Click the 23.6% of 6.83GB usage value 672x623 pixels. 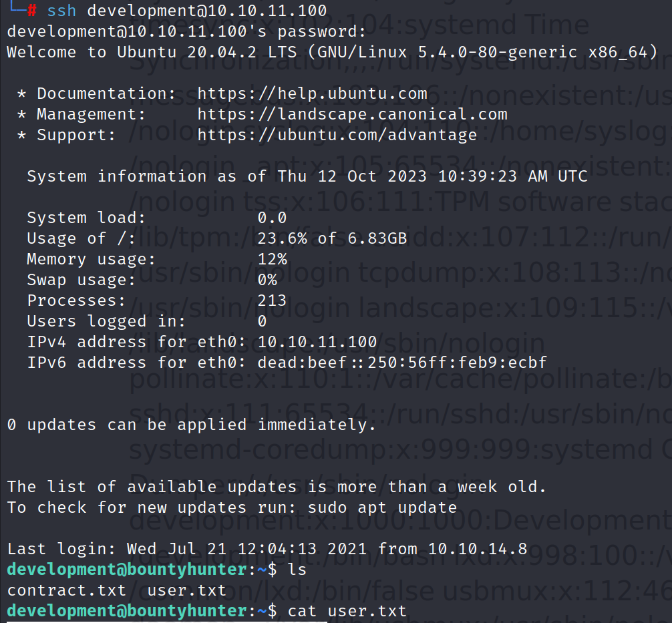(332, 238)
